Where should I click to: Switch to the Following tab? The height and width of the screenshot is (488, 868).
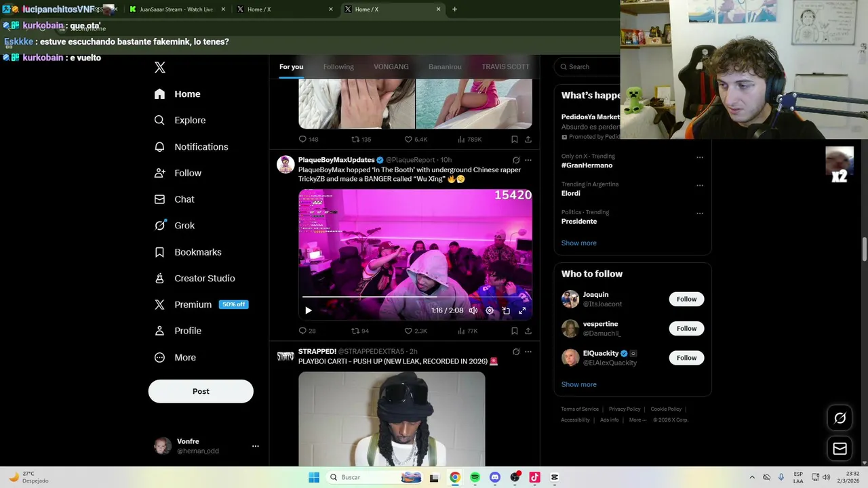338,66
